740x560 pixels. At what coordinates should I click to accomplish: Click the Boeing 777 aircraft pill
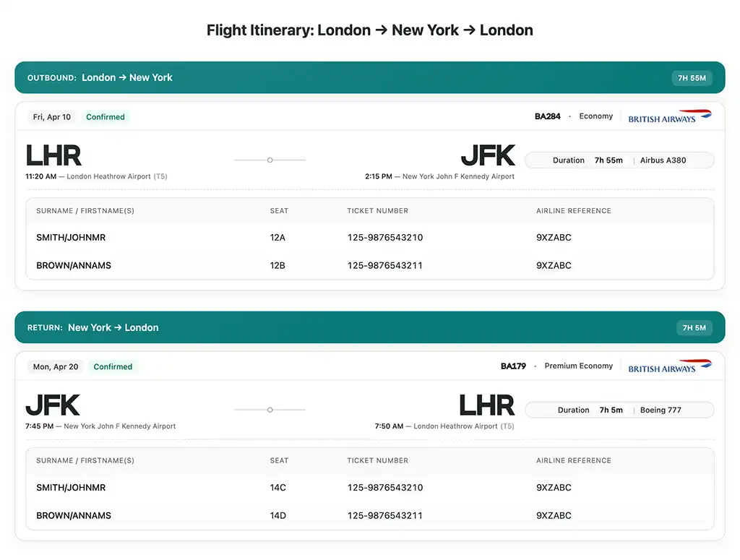[x=661, y=410]
